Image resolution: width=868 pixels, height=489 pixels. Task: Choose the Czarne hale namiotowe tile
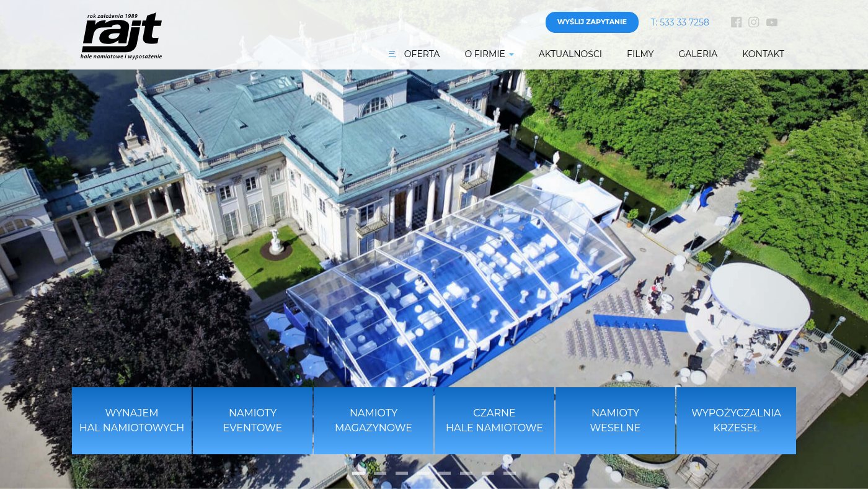point(494,421)
